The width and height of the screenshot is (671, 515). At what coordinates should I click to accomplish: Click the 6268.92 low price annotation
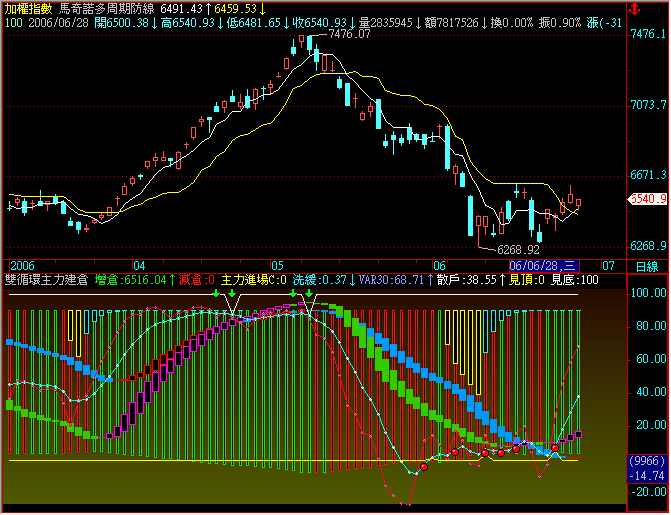pos(518,250)
